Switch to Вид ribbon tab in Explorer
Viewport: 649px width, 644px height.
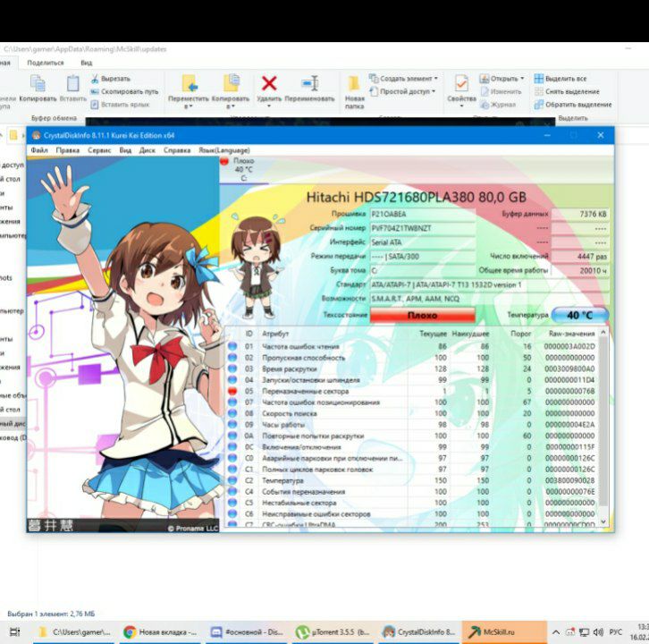(86, 63)
